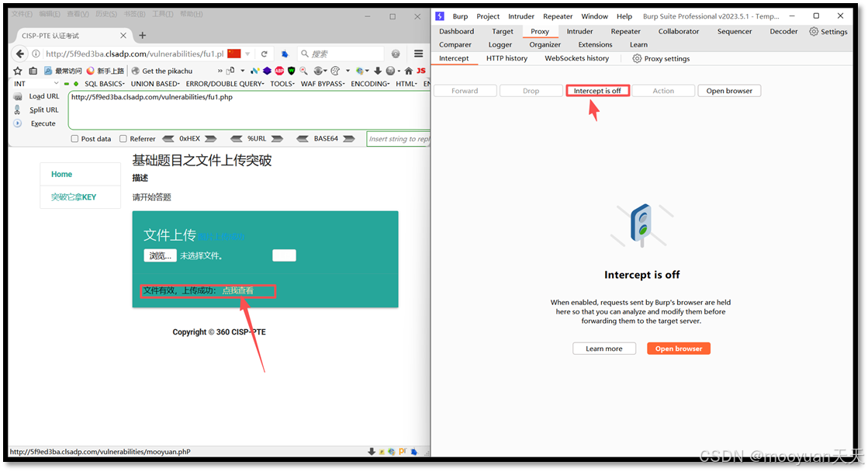The width and height of the screenshot is (868, 472).
Task: Click the green shield extension icon
Action: (x=291, y=71)
